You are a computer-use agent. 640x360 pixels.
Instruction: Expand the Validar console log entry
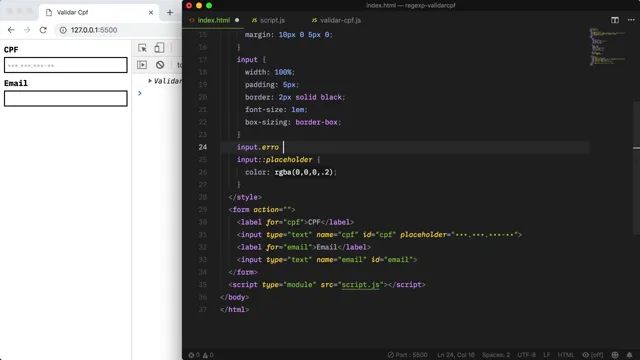[x=150, y=81]
